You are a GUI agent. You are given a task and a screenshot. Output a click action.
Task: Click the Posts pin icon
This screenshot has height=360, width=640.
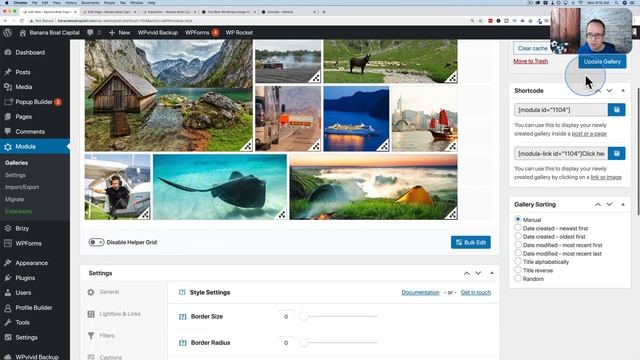[x=8, y=72]
